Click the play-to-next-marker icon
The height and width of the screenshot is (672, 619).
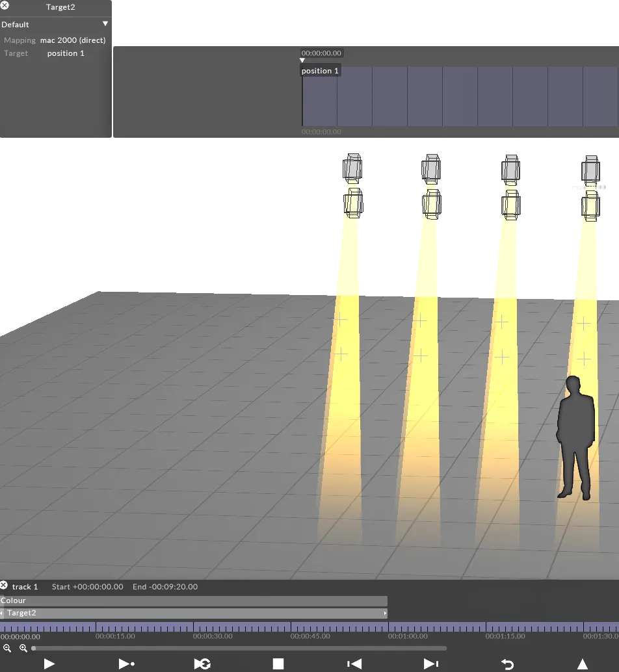[x=126, y=664]
